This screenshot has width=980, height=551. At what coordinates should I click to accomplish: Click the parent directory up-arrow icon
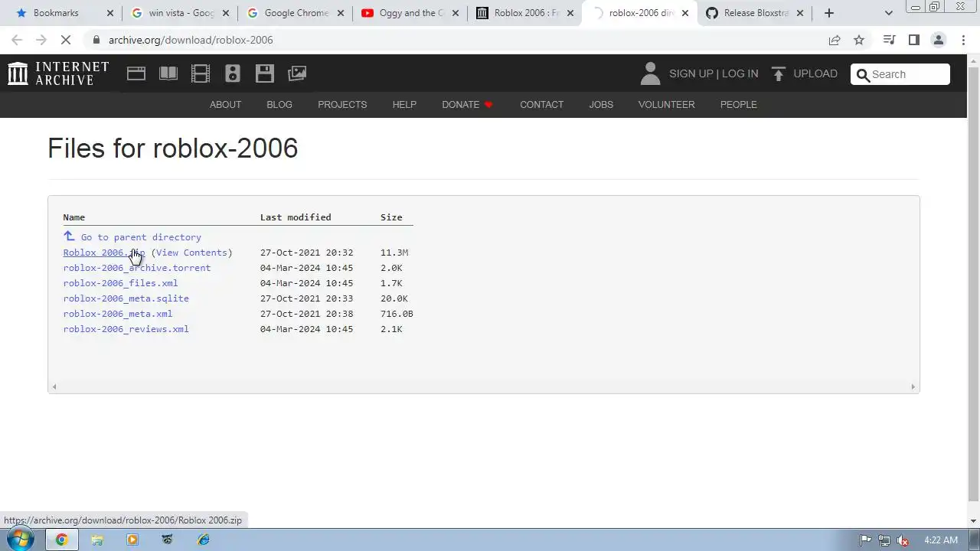pyautogui.click(x=69, y=236)
